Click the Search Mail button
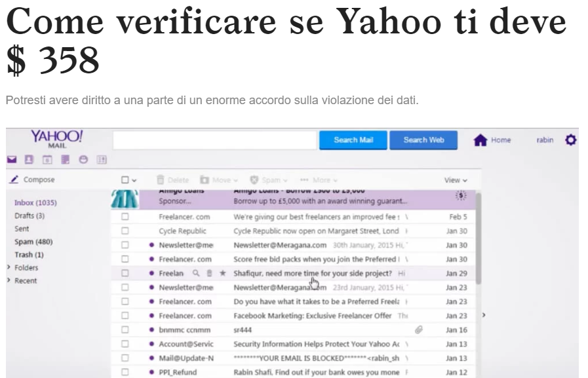588x378 pixels. 353,140
